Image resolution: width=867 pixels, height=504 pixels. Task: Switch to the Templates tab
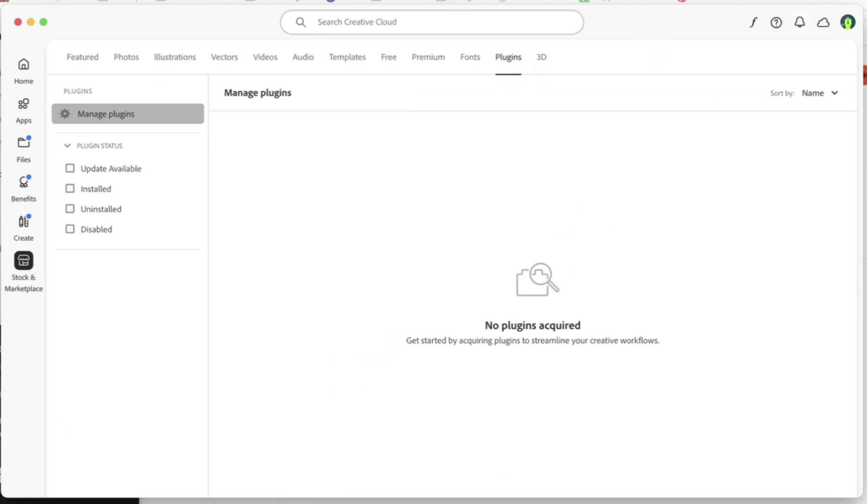[347, 57]
